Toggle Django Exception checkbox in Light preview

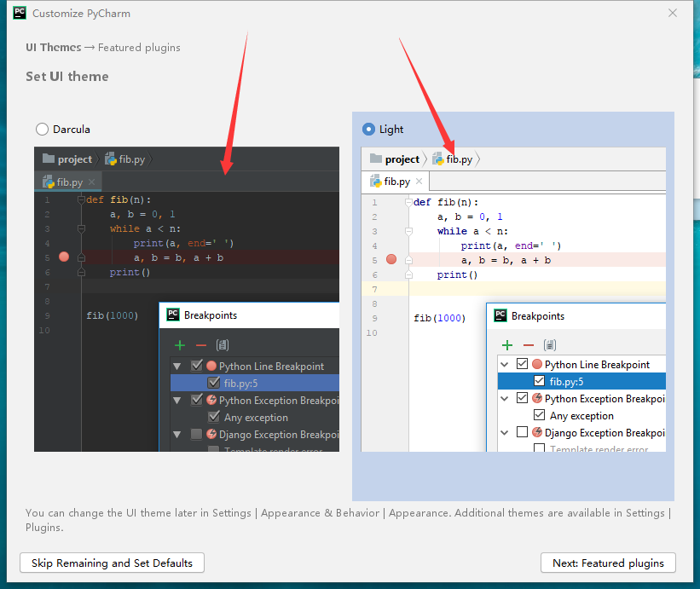tap(523, 432)
